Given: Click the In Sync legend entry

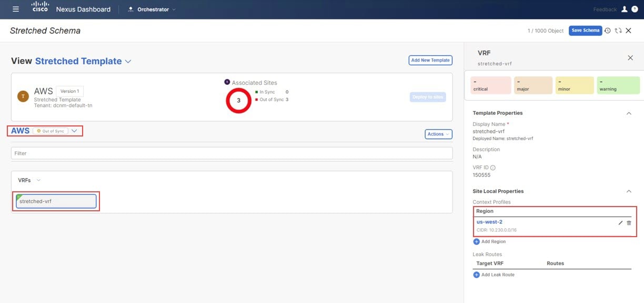Looking at the screenshot, I should (x=271, y=92).
